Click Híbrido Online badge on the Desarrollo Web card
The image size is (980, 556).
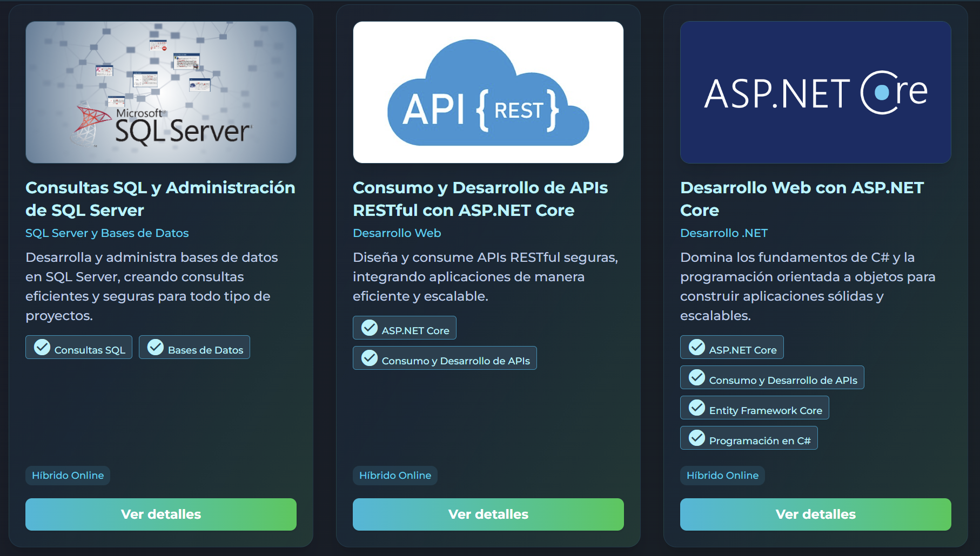point(722,476)
